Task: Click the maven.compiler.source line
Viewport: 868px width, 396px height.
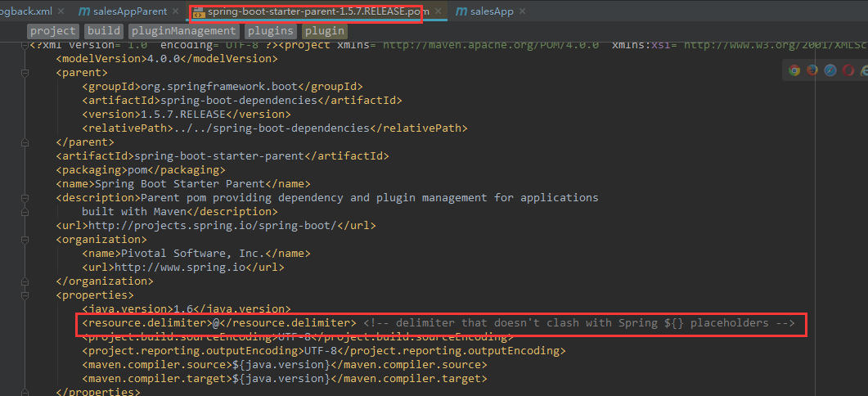Action: [x=285, y=364]
